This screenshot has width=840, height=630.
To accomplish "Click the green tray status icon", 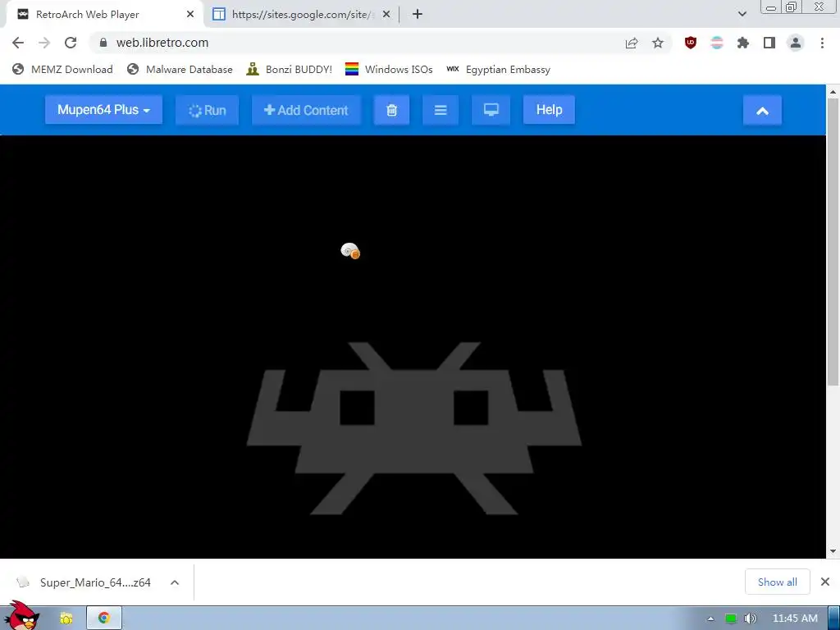I will (731, 619).
